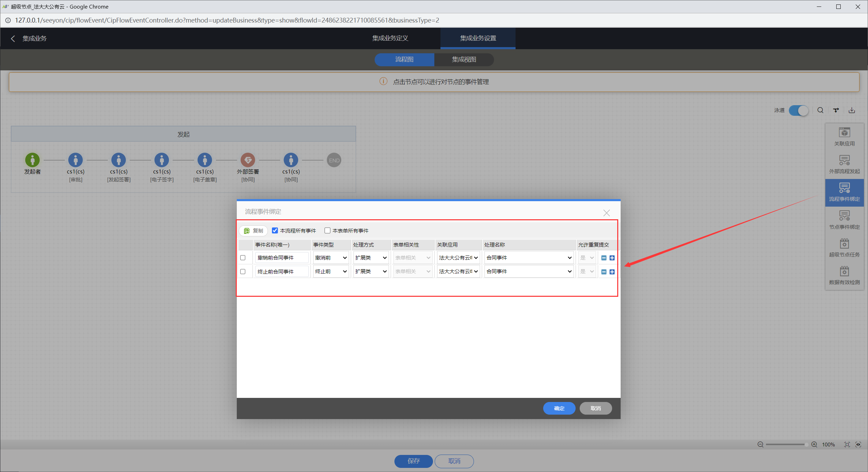The width and height of the screenshot is (868, 472).
Task: Switch to 集成业务定义 tab
Action: [x=390, y=38]
